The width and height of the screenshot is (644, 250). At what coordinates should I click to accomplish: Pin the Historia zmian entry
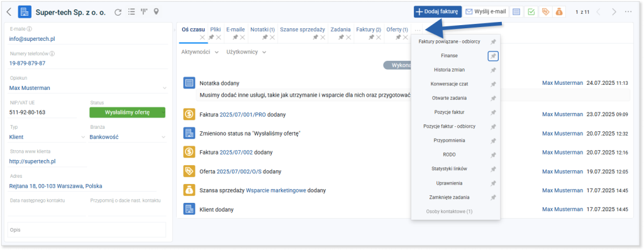tap(493, 70)
